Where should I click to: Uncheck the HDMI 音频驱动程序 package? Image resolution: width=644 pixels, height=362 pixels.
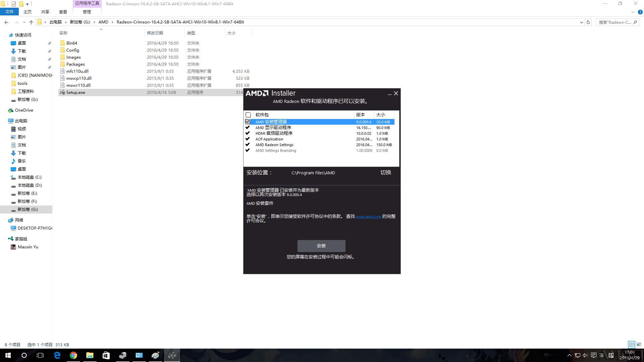pyautogui.click(x=248, y=133)
